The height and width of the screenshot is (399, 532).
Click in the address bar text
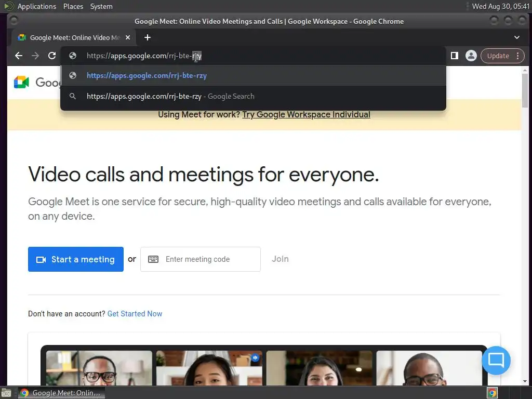(144, 56)
